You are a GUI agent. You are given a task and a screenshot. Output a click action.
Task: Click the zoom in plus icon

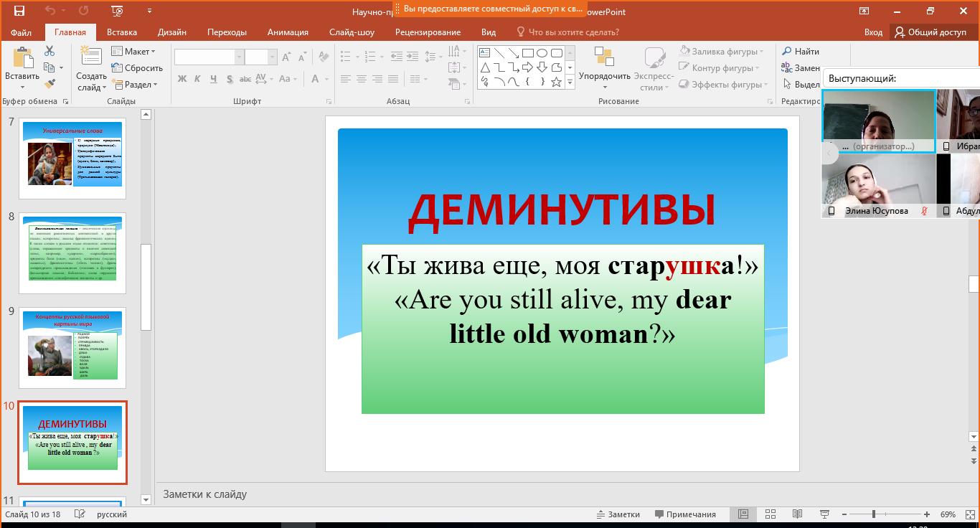[927, 514]
